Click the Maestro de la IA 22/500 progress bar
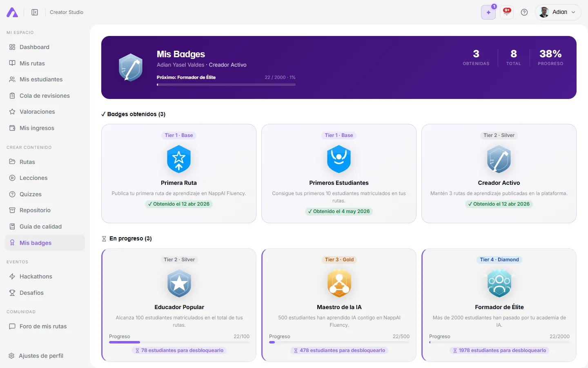 (339, 342)
